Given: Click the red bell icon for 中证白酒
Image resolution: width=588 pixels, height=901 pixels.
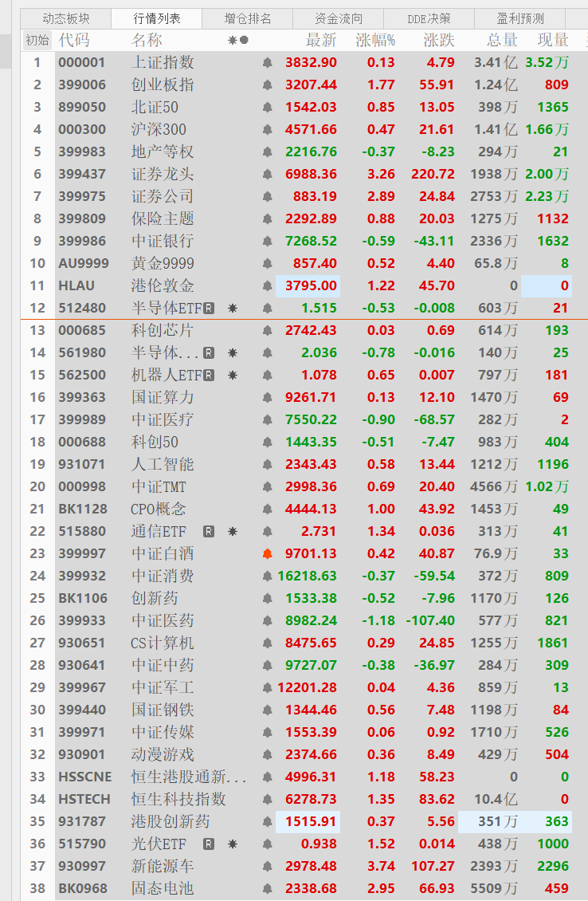Looking at the screenshot, I should point(268,554).
